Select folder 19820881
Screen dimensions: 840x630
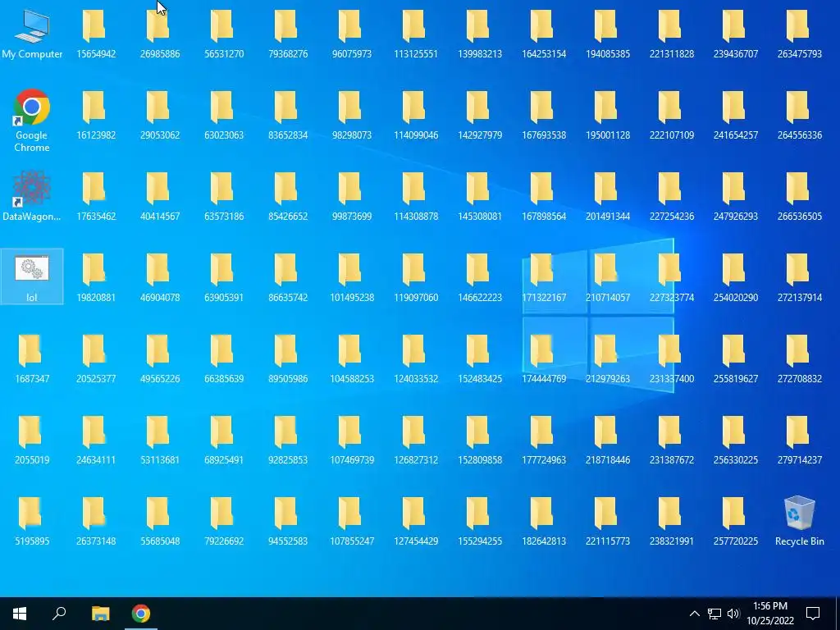(x=96, y=277)
